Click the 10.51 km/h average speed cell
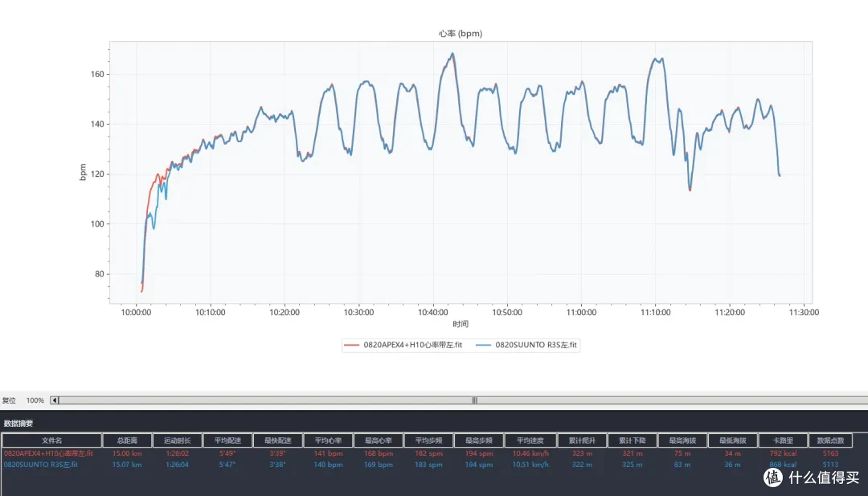 pos(530,465)
